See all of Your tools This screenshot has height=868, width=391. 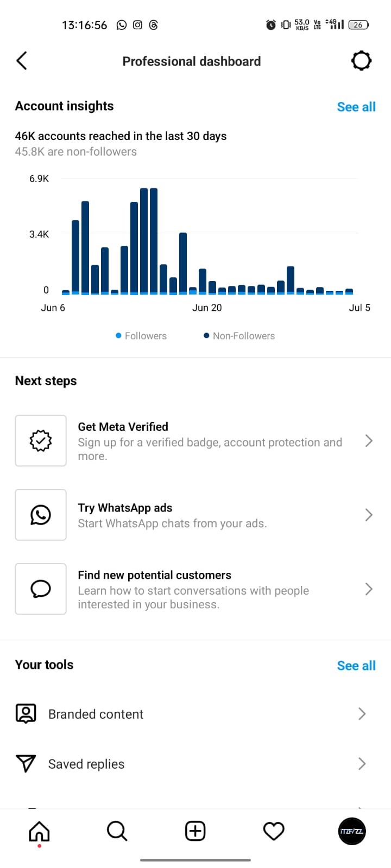tap(356, 666)
